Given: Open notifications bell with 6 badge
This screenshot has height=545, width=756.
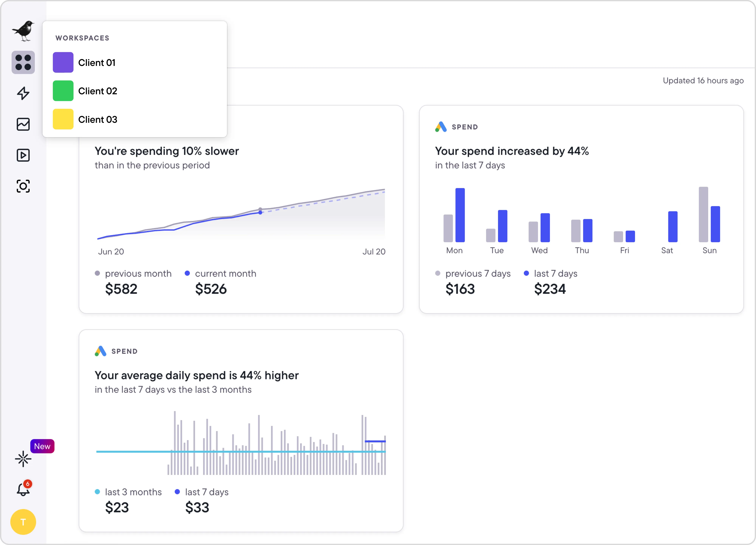Looking at the screenshot, I should pyautogui.click(x=23, y=489).
